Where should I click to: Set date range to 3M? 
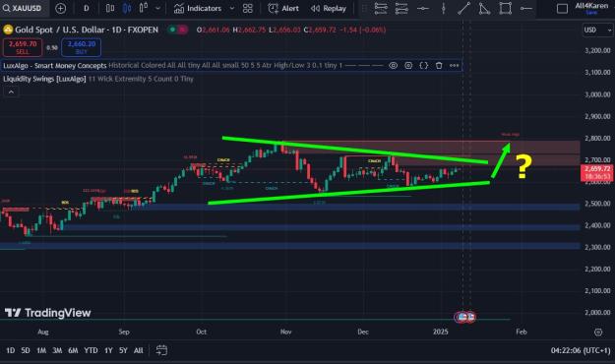[57, 350]
